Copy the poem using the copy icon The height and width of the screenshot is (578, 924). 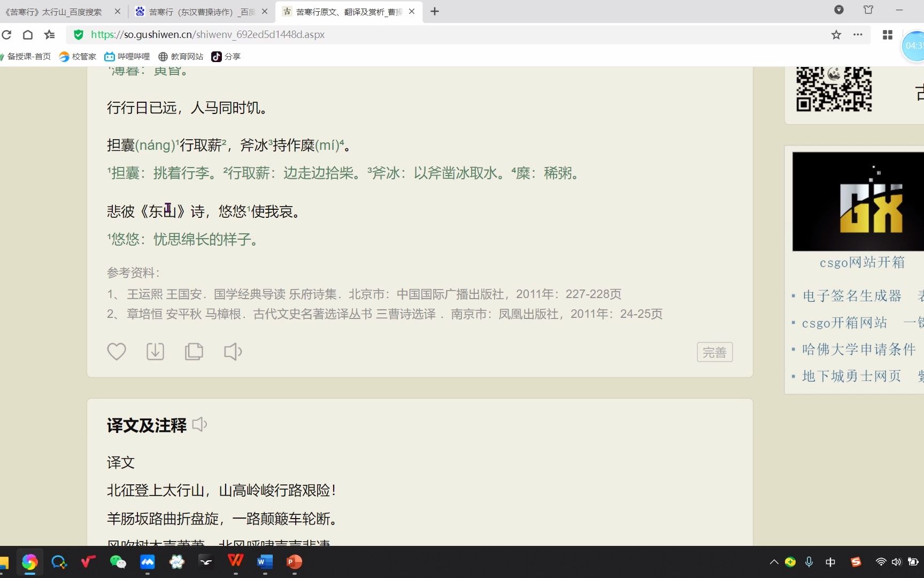[x=194, y=352]
